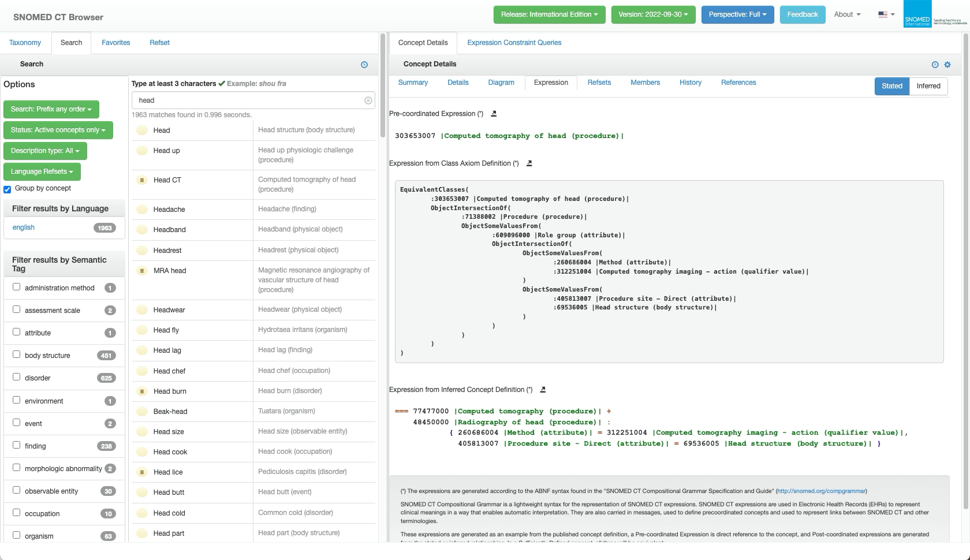Click the Feedback button
Screen dimensions: 970x560
(803, 14)
